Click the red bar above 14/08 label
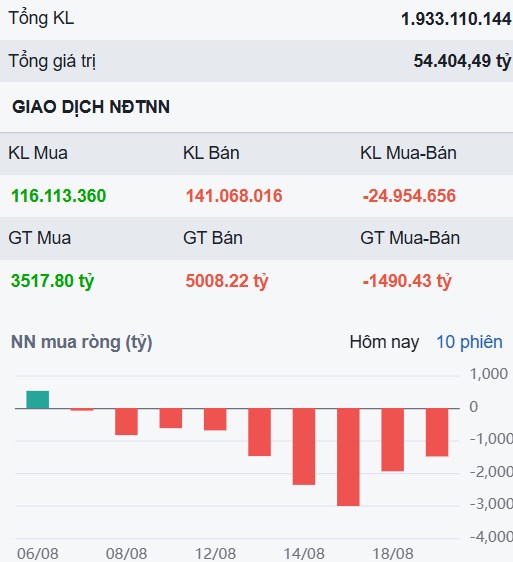Image resolution: width=513 pixels, height=562 pixels. click(x=304, y=447)
